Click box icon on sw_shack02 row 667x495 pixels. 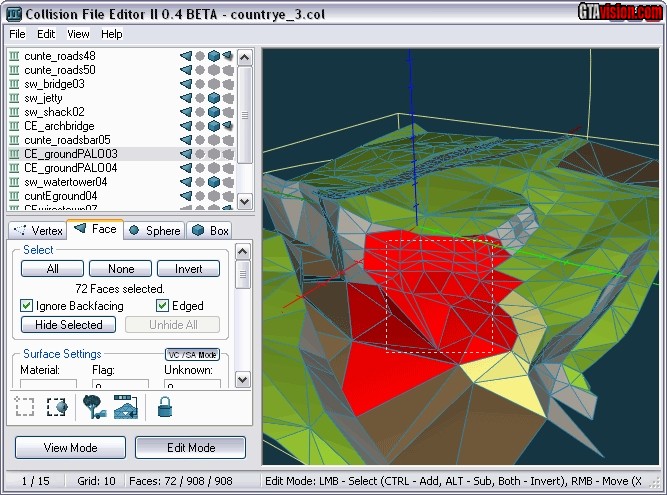(x=214, y=112)
